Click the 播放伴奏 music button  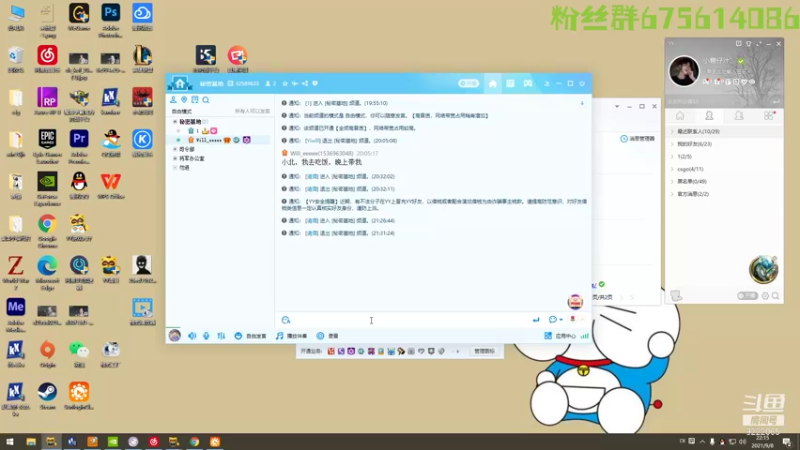291,336
